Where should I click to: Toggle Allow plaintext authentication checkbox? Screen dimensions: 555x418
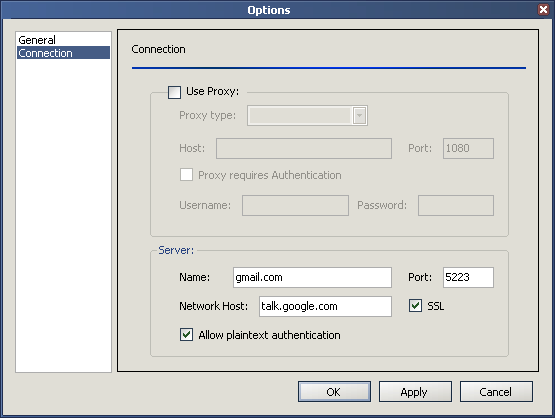click(186, 334)
